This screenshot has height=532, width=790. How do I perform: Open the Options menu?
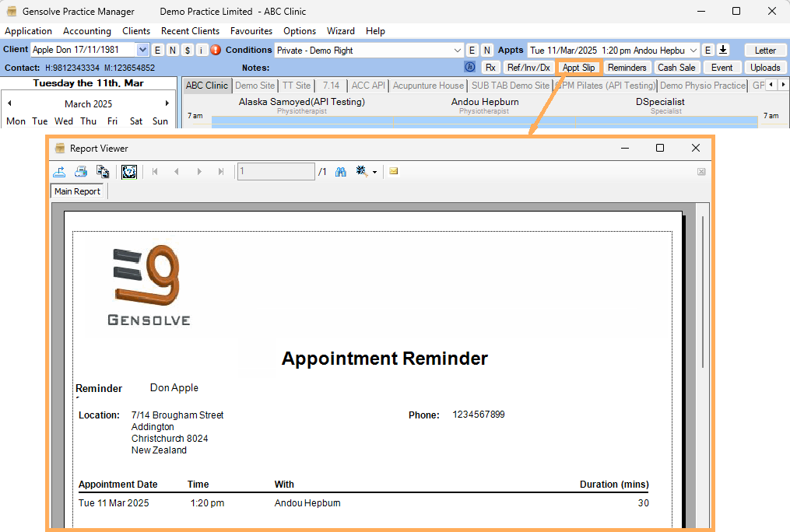[x=300, y=30]
